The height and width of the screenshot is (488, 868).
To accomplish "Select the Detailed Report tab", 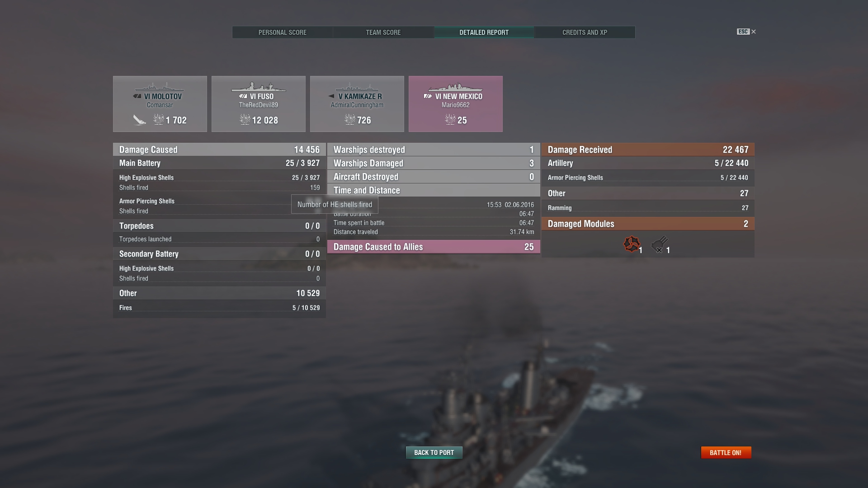I will pos(484,33).
